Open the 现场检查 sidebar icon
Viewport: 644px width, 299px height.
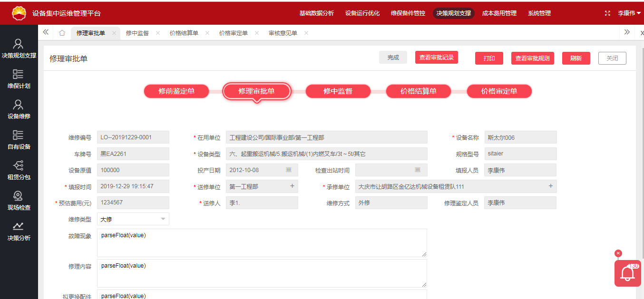tap(19, 196)
